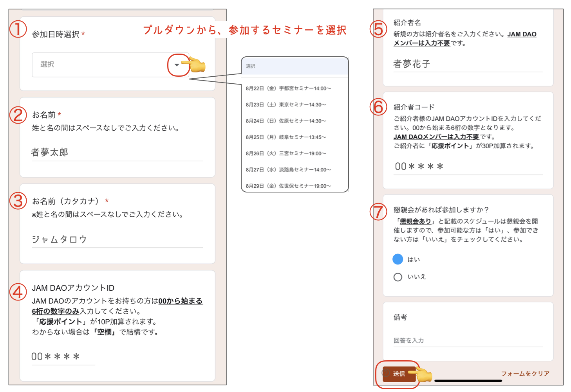
Task: Click the 選択 dropdown field
Action: [102, 65]
